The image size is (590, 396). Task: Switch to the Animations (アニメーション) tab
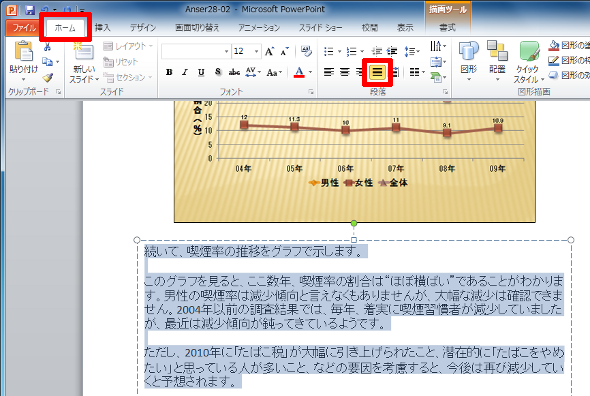pyautogui.click(x=259, y=27)
